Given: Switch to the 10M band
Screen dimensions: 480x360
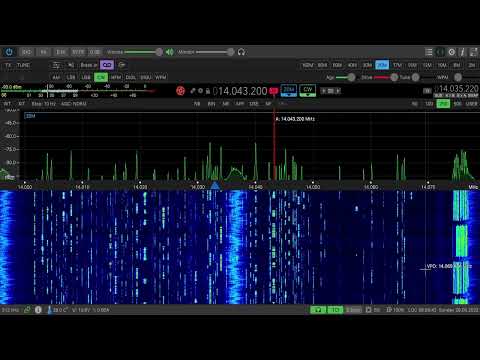Looking at the screenshot, I should [442, 65].
